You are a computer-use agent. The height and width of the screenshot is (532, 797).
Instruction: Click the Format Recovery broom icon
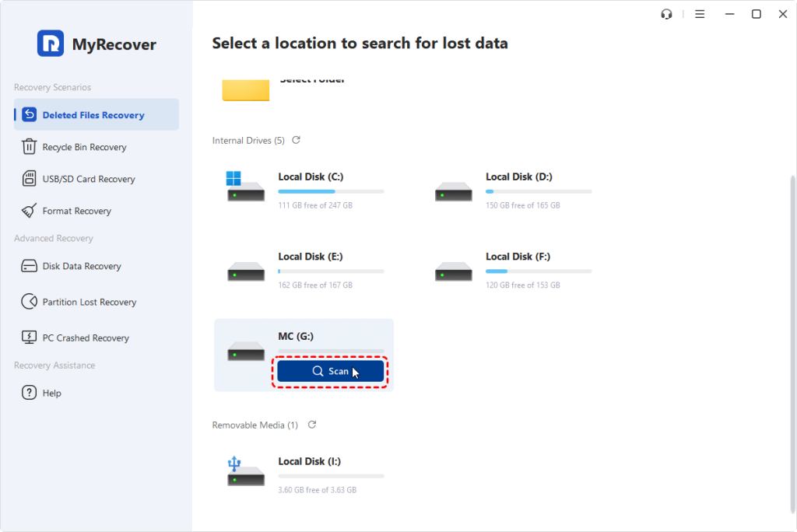coord(29,210)
